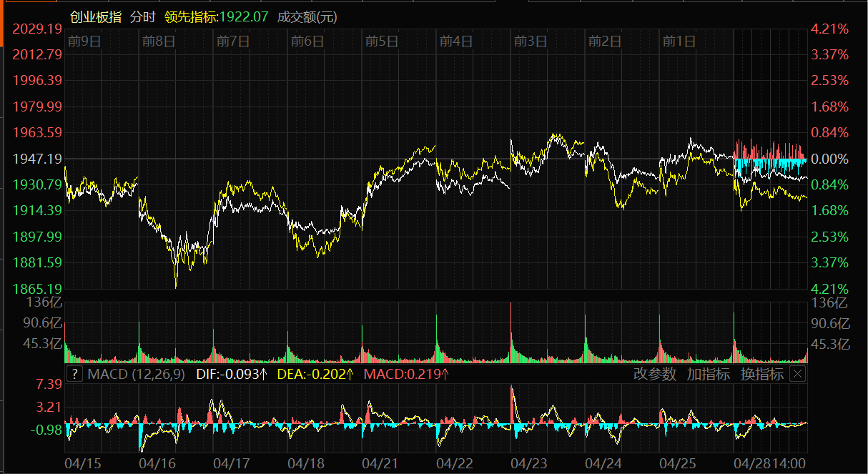Click the DEA:-0.202 value
The height and width of the screenshot is (474, 868).
(x=315, y=374)
